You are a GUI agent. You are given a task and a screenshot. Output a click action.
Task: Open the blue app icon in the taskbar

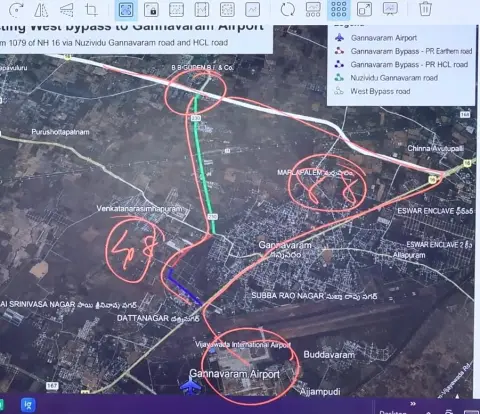[28, 405]
